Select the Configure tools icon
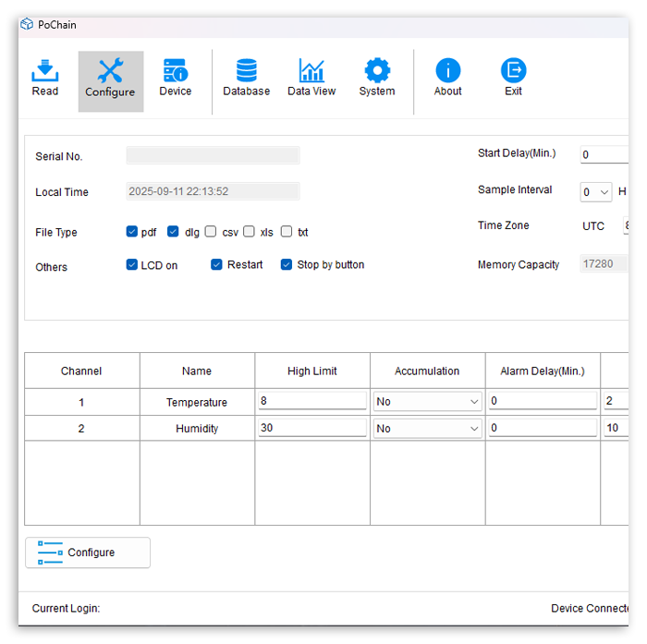Image resolution: width=647 pixels, height=644 pixels. (110, 72)
